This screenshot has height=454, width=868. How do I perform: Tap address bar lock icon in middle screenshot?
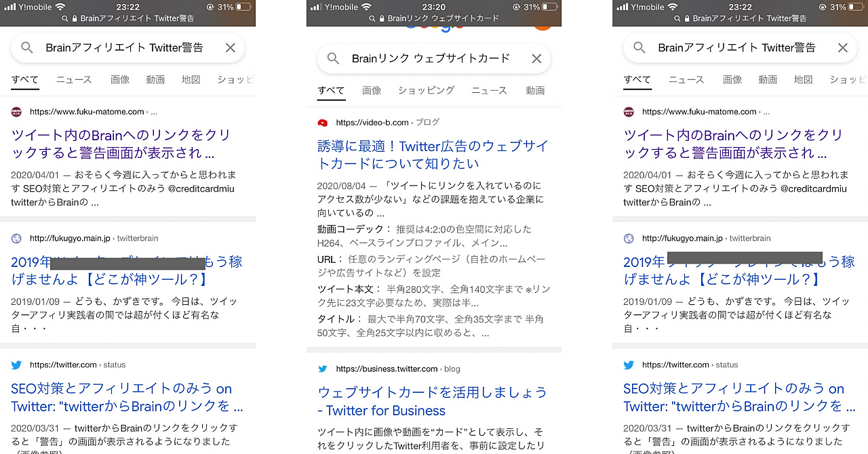click(x=383, y=19)
